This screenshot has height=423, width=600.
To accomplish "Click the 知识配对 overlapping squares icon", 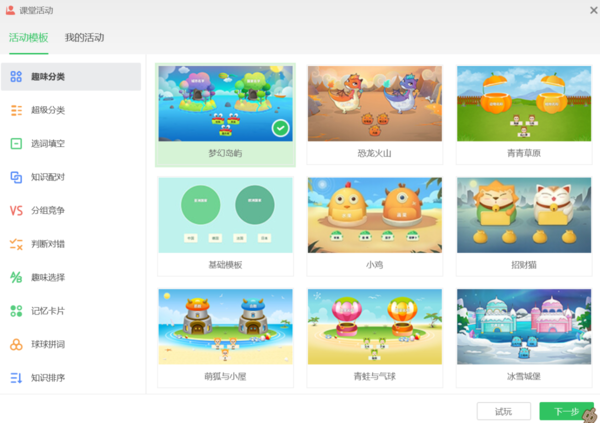I will click(16, 177).
